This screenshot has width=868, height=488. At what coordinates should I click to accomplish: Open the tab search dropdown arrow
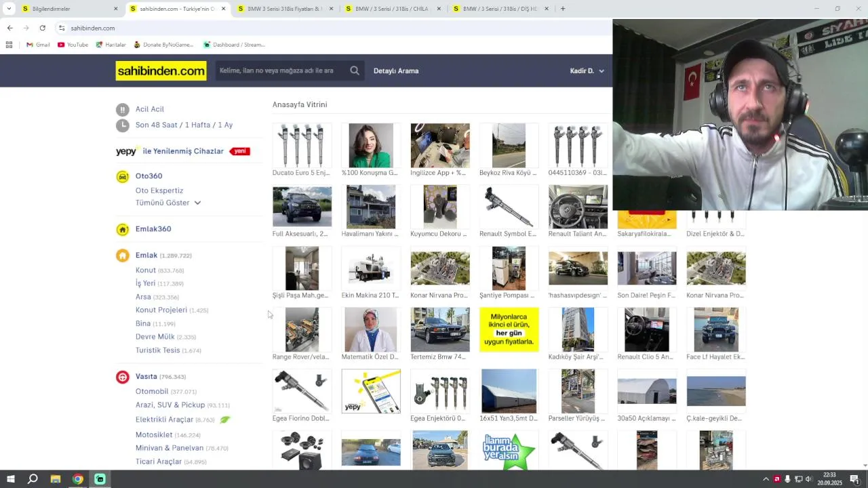pos(9,9)
